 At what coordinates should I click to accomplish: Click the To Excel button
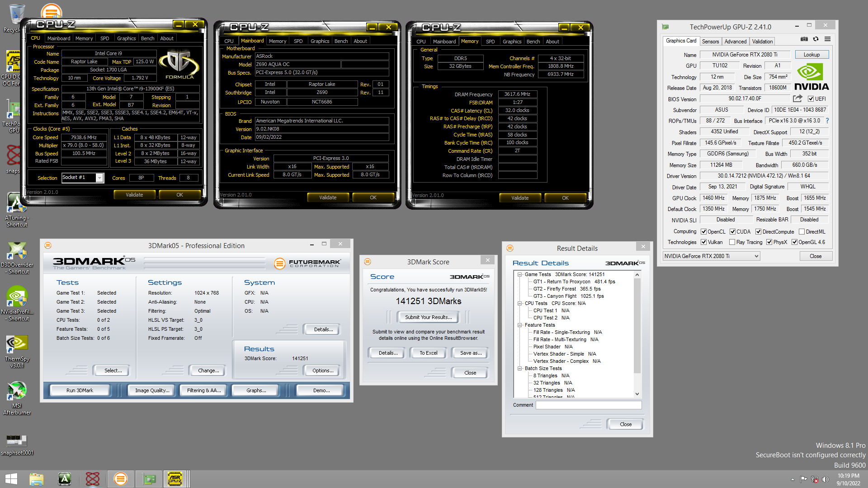point(428,353)
